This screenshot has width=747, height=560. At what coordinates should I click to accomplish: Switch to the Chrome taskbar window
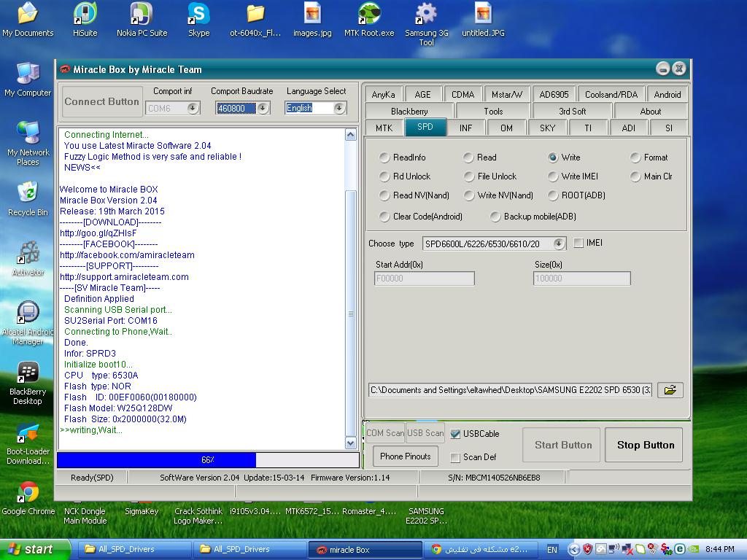[481, 549]
